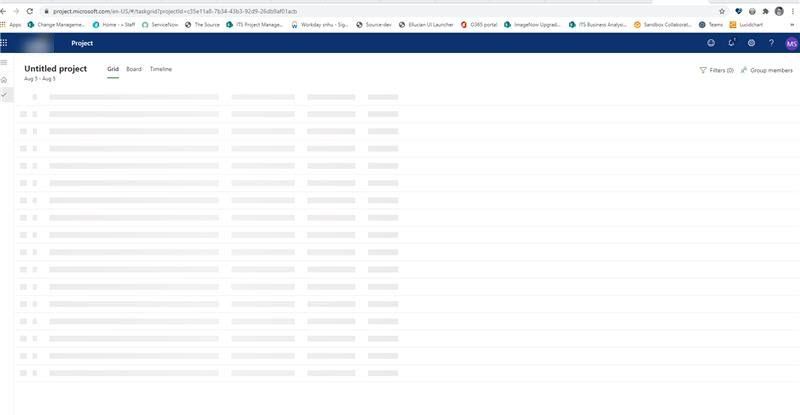
Task: Open the Office app launcher waffle
Action: click(4, 43)
